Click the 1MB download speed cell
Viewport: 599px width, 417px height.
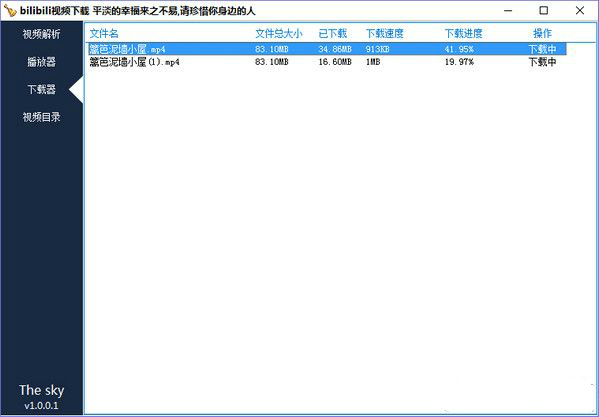pyautogui.click(x=373, y=62)
